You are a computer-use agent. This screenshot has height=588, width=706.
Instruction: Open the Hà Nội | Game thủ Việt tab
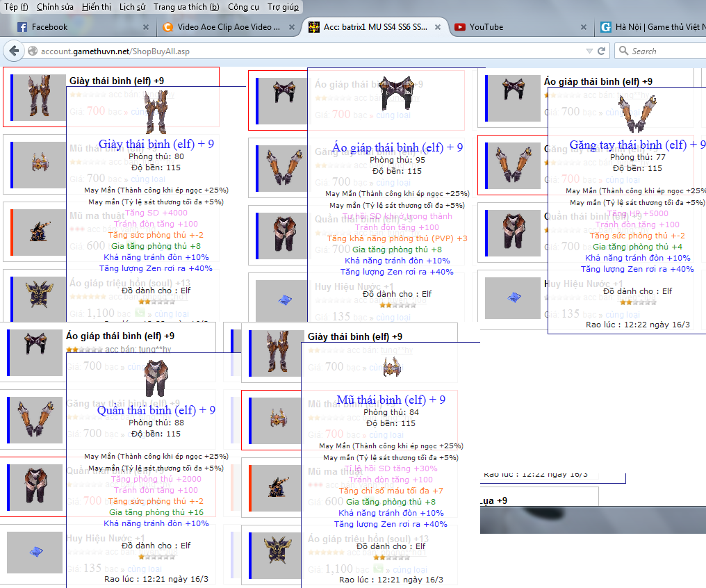(x=652, y=27)
